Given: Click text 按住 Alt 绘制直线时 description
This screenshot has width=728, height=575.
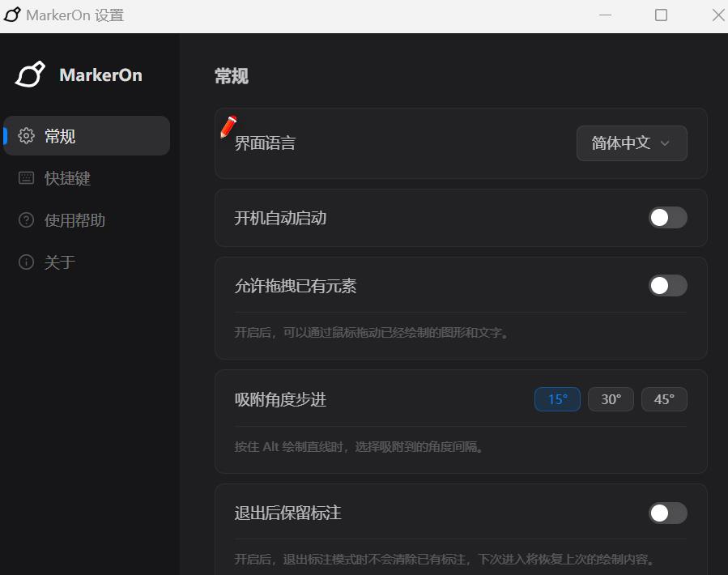Looking at the screenshot, I should coord(359,447).
